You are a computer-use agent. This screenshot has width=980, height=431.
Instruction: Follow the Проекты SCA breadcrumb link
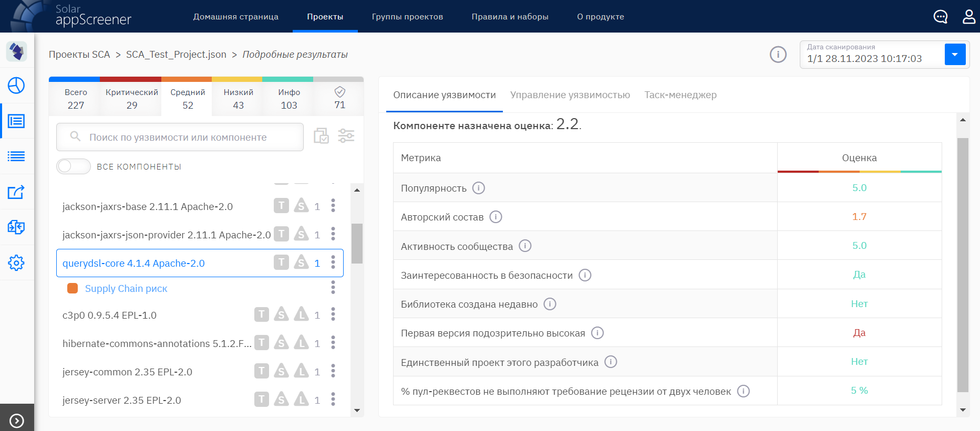click(79, 55)
